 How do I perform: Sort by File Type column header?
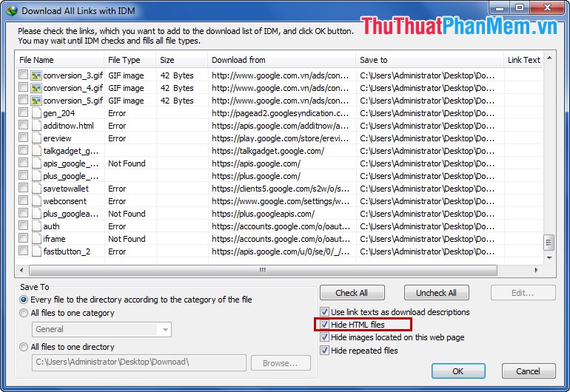[x=130, y=60]
